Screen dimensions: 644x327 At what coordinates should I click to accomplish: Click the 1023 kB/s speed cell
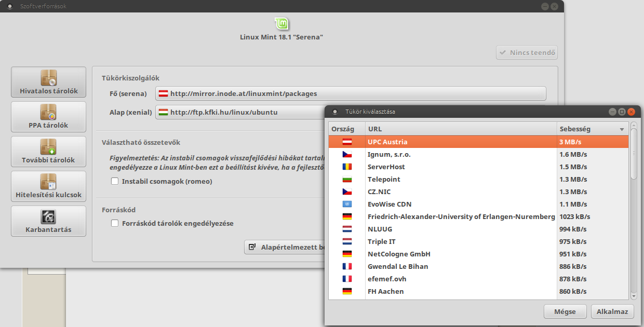point(593,216)
